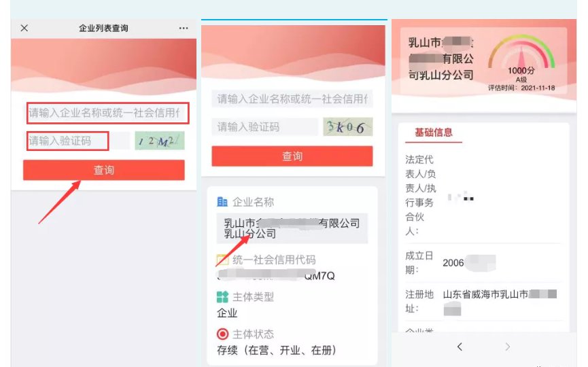Image resolution: width=588 pixels, height=367 pixels.
Task: Click the blue building icon beside 企业名称
Action: pyautogui.click(x=222, y=202)
